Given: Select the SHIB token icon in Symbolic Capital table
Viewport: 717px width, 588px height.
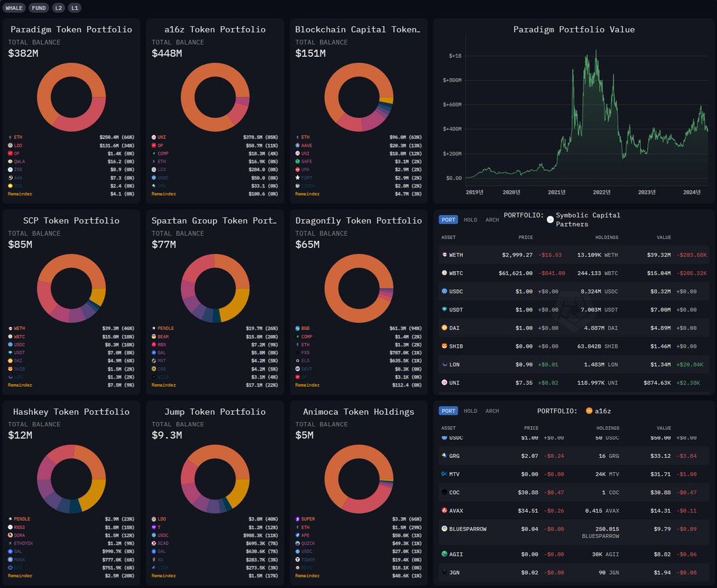Looking at the screenshot, I should click(445, 346).
